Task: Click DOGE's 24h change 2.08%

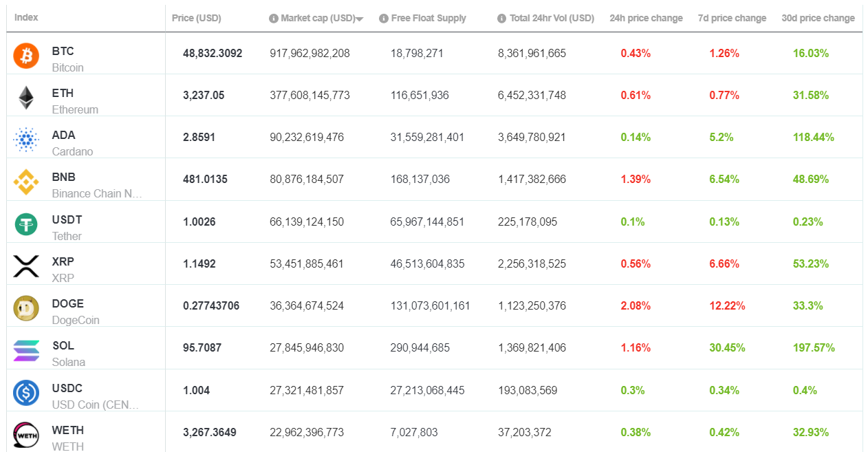Action: click(636, 305)
